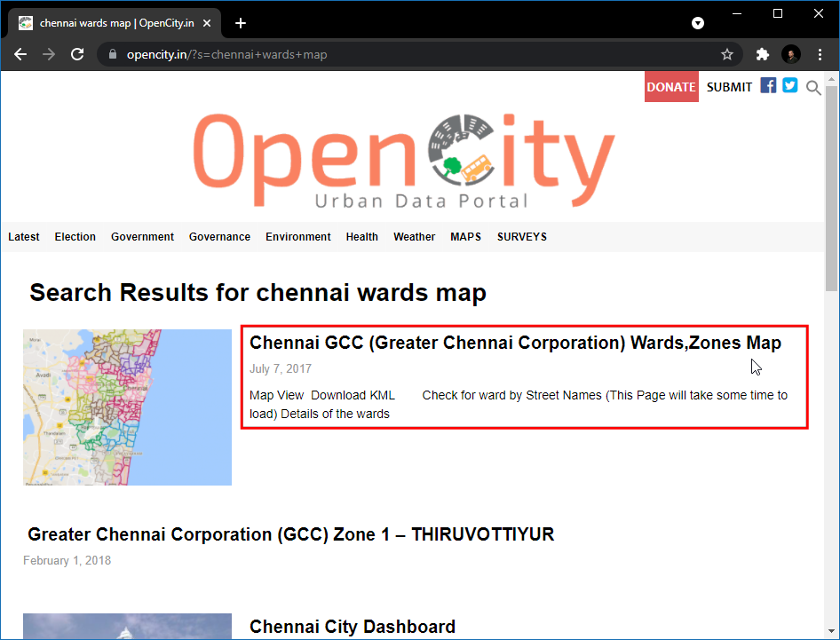The height and width of the screenshot is (640, 840).
Task: Click the OpenCity logo banner
Action: point(404,160)
